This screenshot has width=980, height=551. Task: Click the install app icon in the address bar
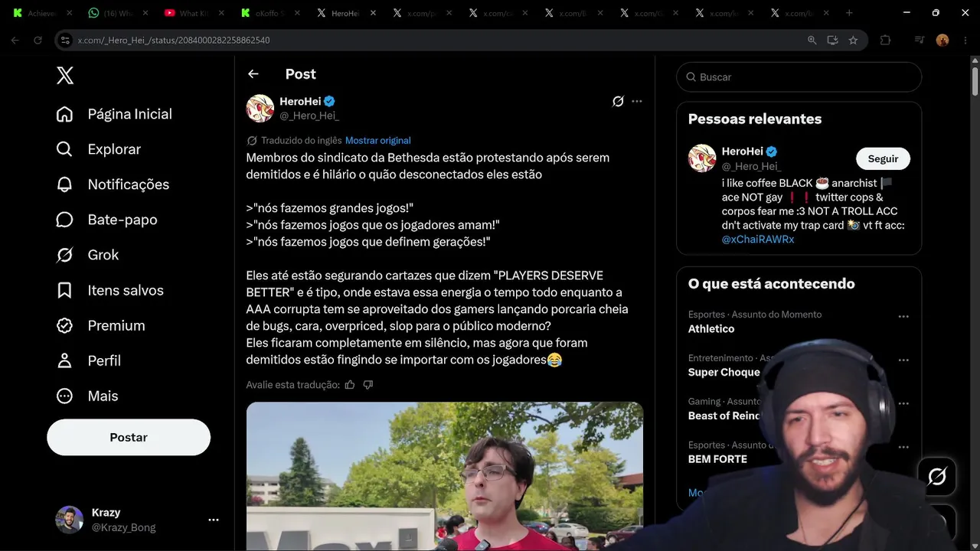(832, 40)
